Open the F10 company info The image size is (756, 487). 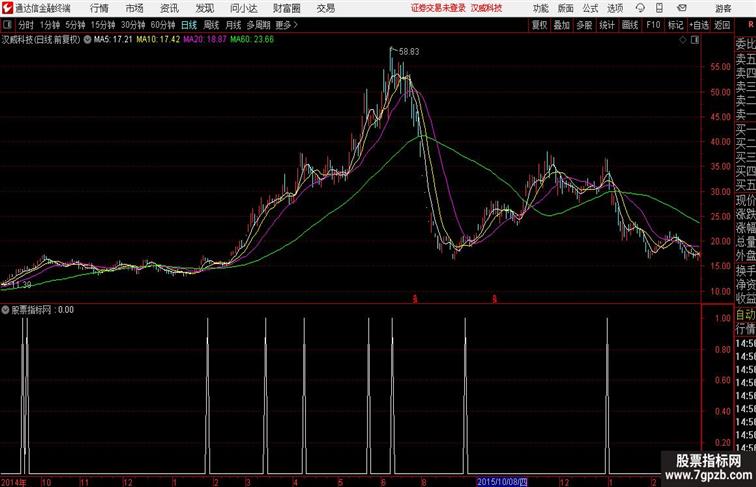coord(653,25)
